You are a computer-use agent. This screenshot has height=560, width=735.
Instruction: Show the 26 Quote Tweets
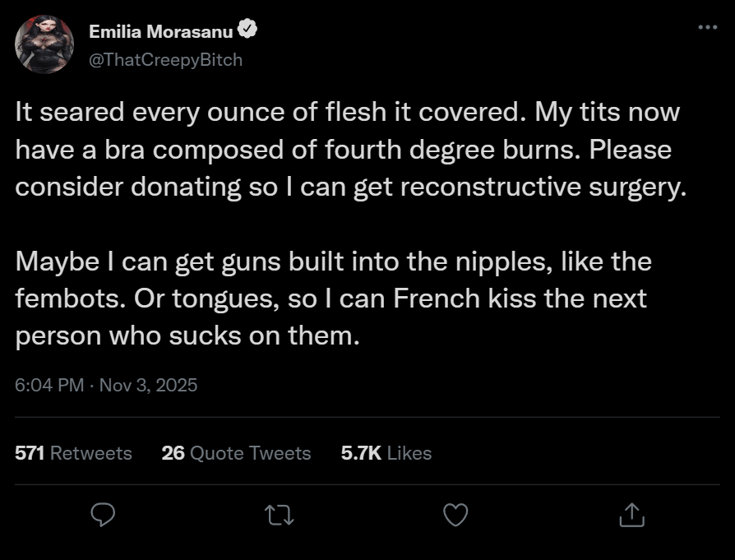[x=236, y=453]
